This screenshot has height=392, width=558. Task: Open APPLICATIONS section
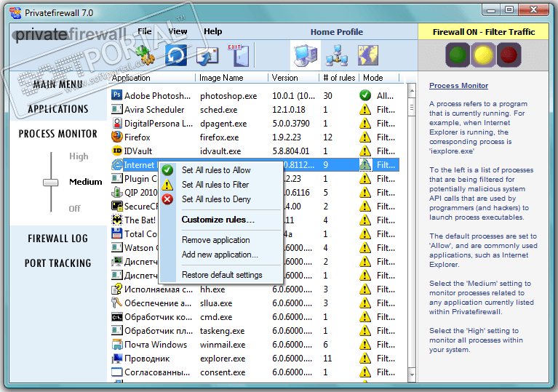pyautogui.click(x=58, y=109)
